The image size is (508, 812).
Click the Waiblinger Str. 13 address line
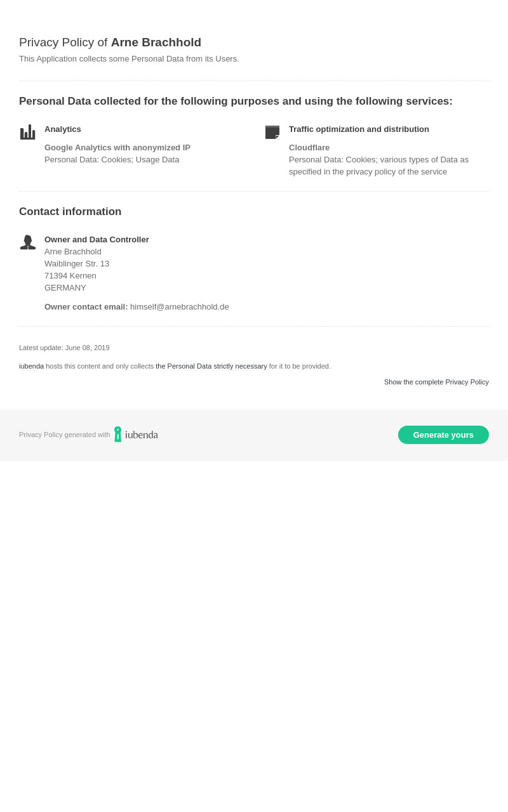coord(77,264)
